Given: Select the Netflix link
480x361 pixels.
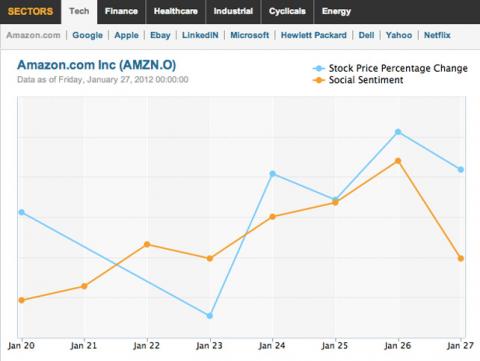Looking at the screenshot, I should pyautogui.click(x=437, y=35).
